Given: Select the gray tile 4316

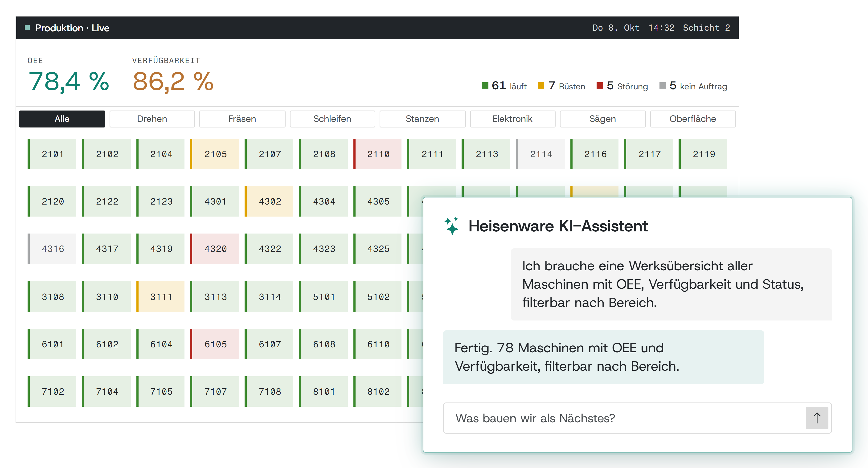Looking at the screenshot, I should pyautogui.click(x=52, y=249).
